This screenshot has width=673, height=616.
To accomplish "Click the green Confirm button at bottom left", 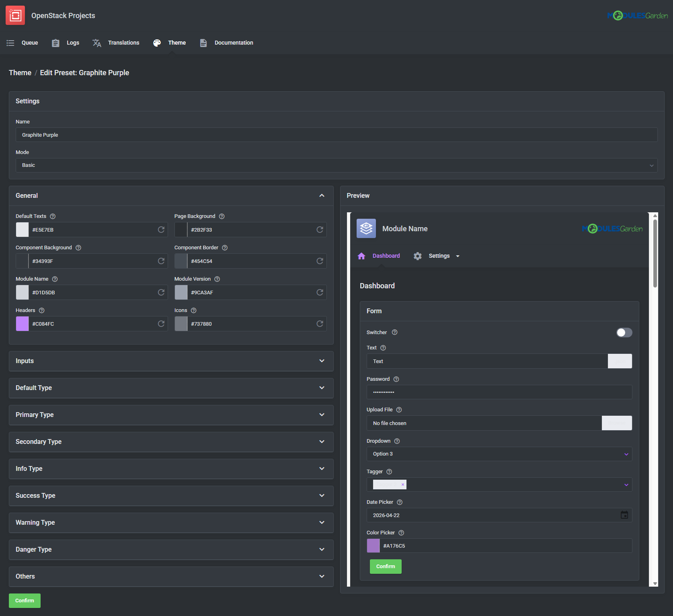I will pyautogui.click(x=25, y=600).
